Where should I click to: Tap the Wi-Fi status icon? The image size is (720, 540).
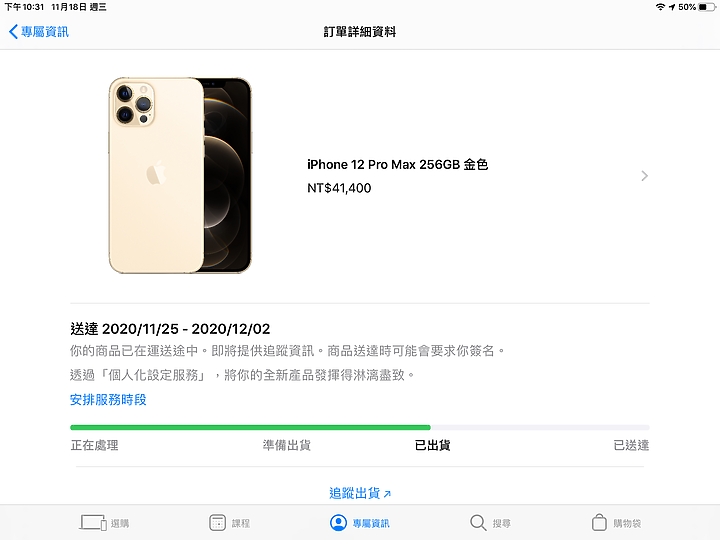point(660,7)
